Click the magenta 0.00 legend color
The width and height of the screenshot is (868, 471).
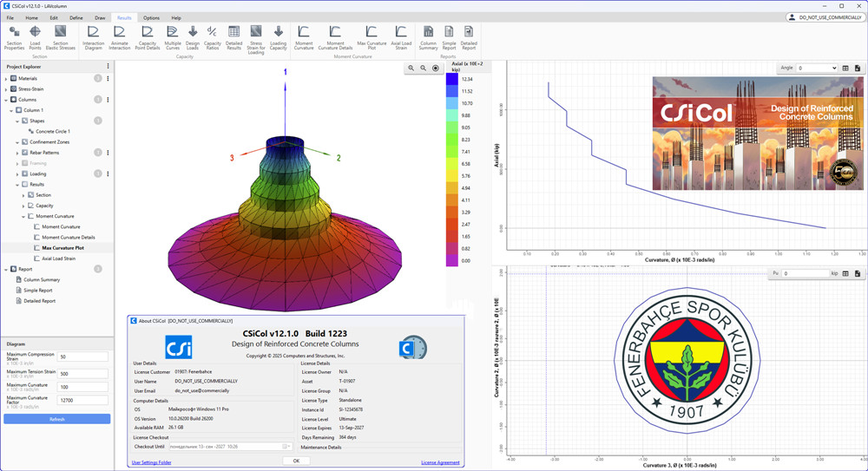click(x=451, y=260)
